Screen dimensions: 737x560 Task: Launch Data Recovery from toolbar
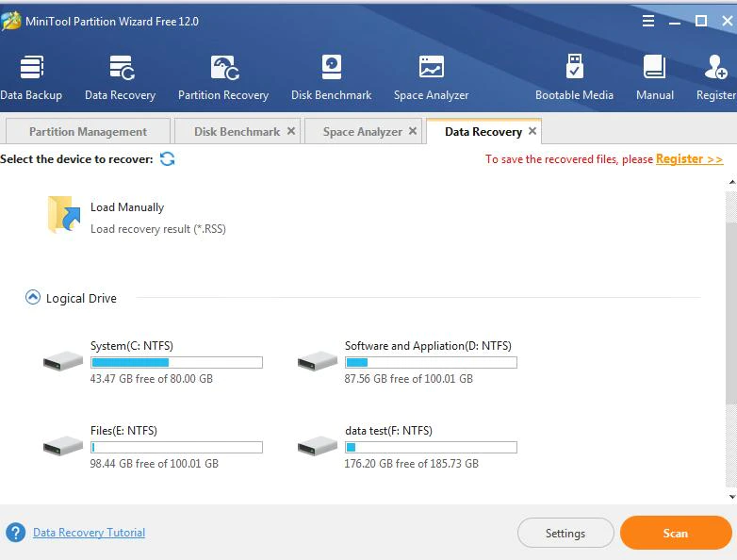click(x=121, y=78)
